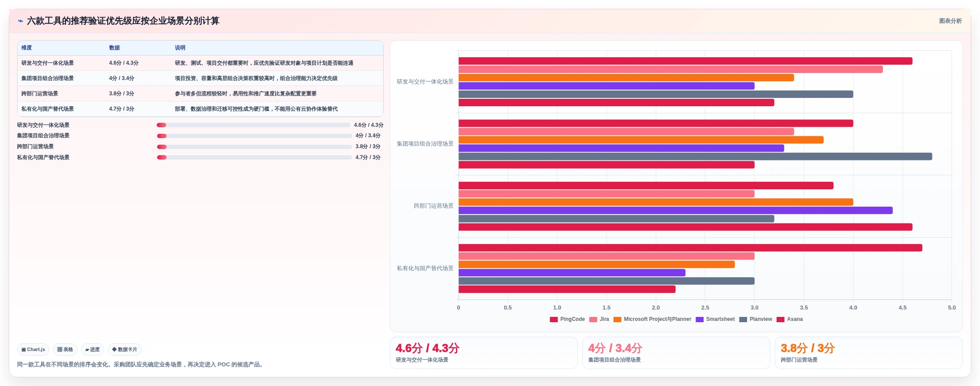Toggle the Smartsheet legend item
The image size is (980, 386).
point(715,319)
